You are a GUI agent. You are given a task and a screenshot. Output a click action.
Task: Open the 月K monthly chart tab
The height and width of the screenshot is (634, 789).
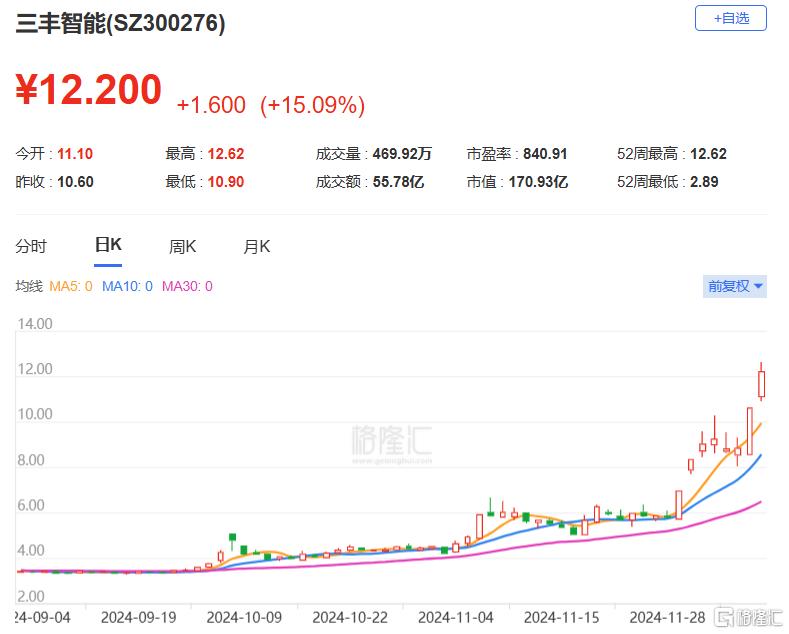257,247
